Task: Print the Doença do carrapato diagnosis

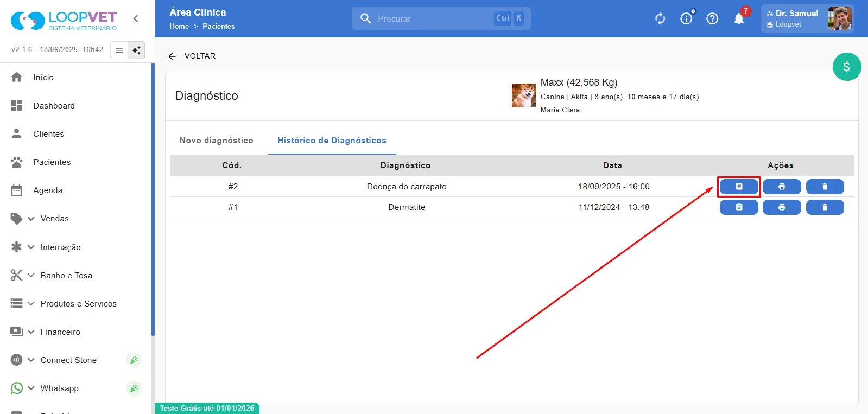Action: [x=782, y=187]
